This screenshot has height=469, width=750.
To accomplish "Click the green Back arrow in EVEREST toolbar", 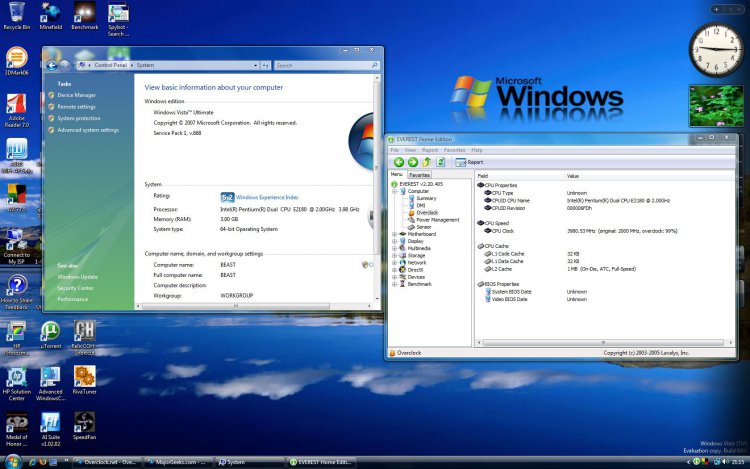I will pos(399,162).
